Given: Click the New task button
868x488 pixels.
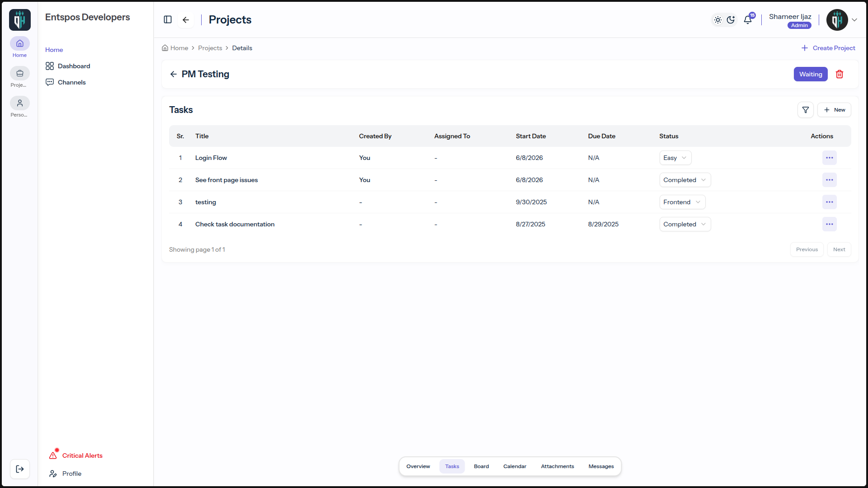Looking at the screenshot, I should click(834, 110).
